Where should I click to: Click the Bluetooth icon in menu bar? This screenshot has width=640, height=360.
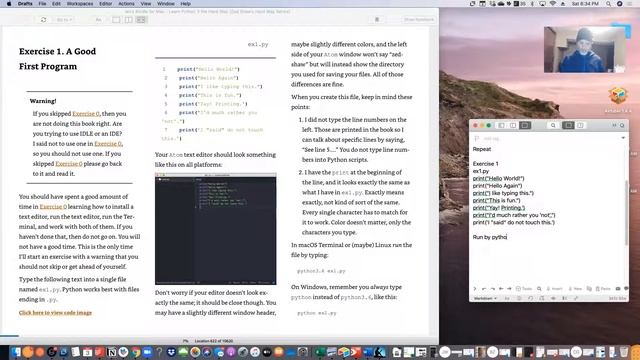(x=532, y=4)
